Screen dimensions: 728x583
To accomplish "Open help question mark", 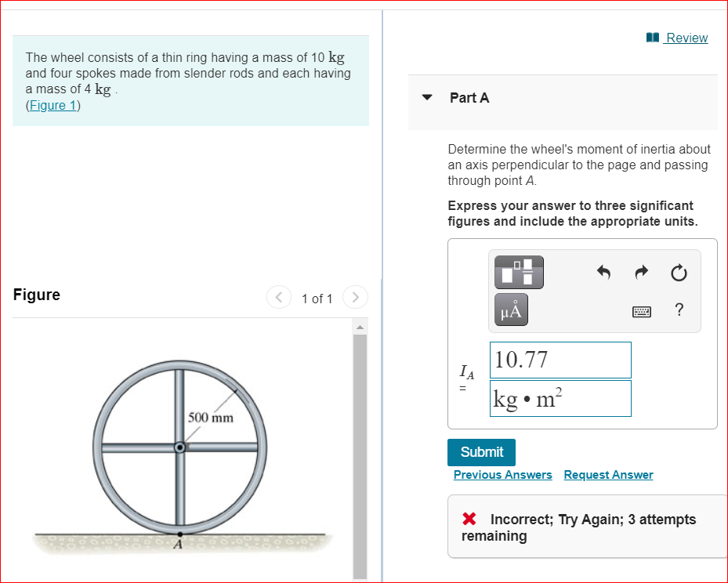I will tap(679, 310).
